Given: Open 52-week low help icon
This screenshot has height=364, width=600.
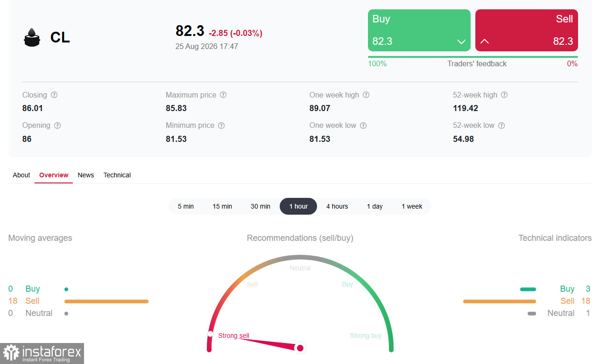Looking at the screenshot, I should click(x=501, y=126).
